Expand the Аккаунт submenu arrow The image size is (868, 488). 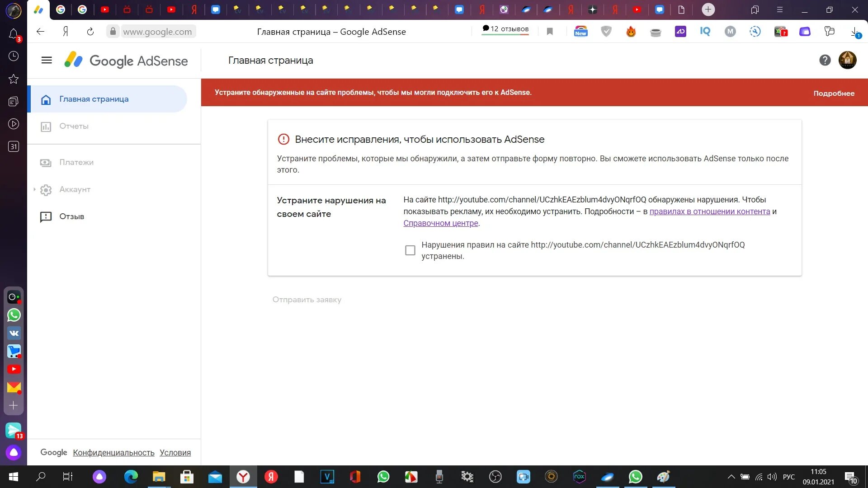coord(34,189)
